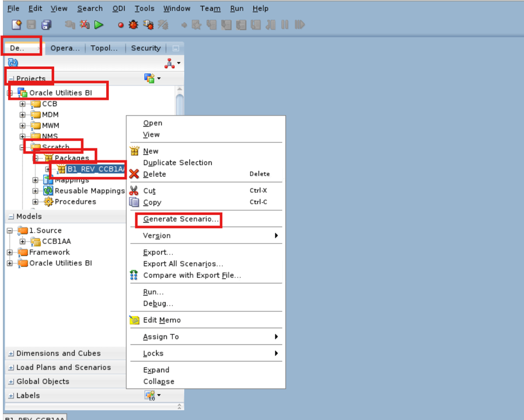The height and width of the screenshot is (420, 524).
Task: Create a new file using the toolbar icon
Action: [x=16, y=25]
